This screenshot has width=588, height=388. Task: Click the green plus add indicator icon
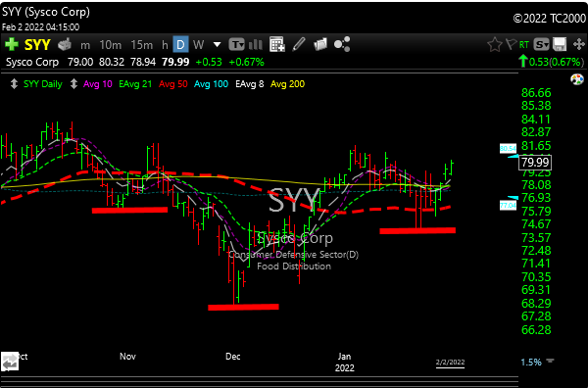pyautogui.click(x=11, y=44)
